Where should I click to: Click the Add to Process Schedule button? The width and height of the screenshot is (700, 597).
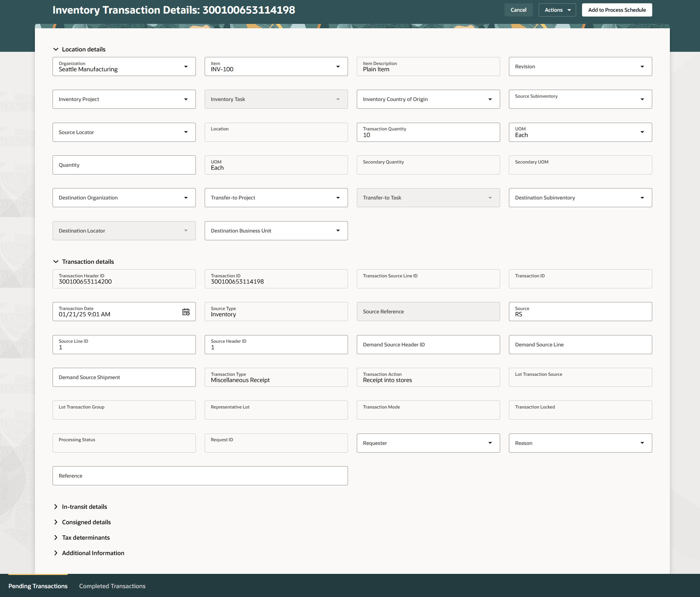coord(617,10)
